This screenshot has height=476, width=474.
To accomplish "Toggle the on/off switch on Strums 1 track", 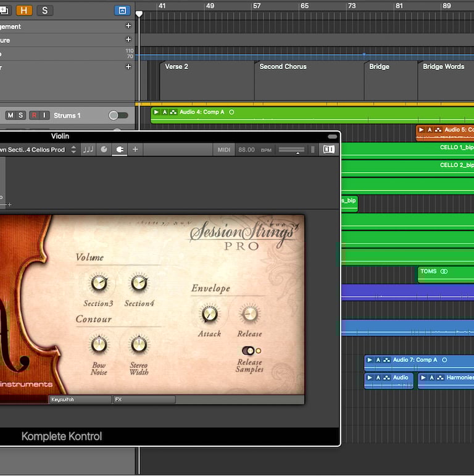I will [118, 115].
